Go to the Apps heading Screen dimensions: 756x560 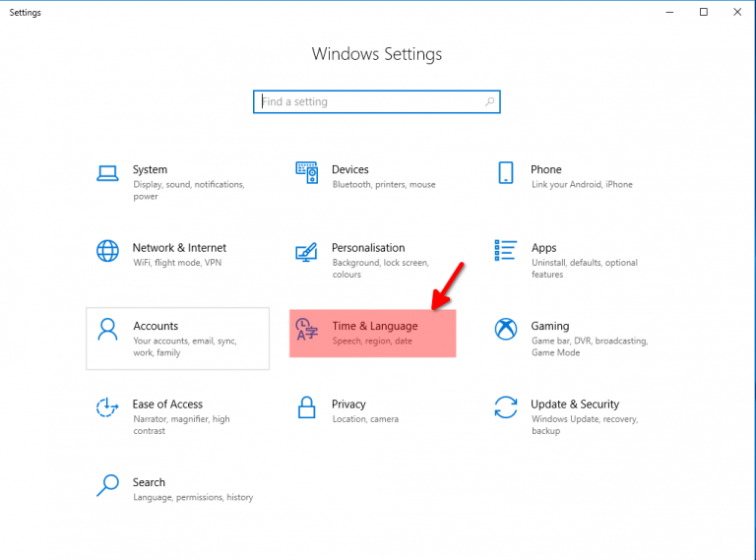coord(543,248)
